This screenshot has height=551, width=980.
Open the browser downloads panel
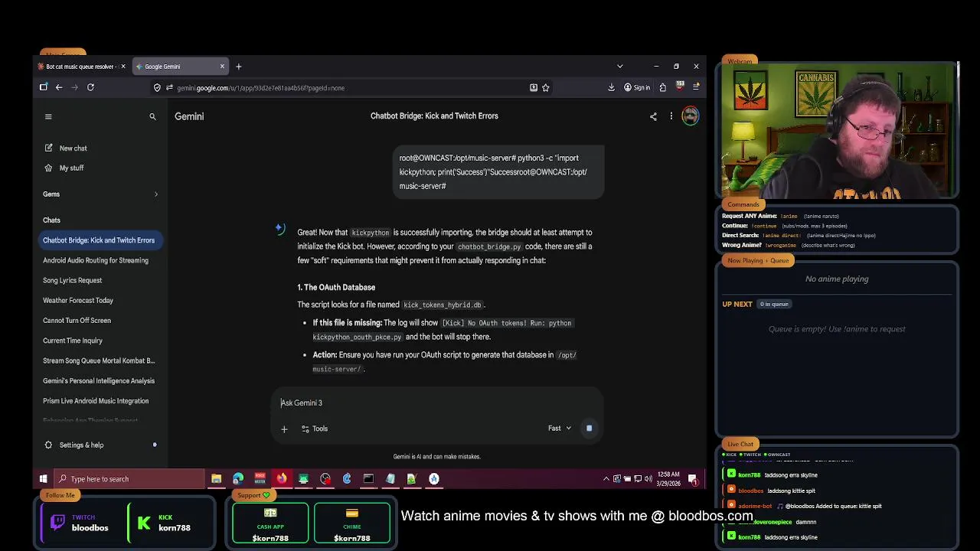(611, 87)
